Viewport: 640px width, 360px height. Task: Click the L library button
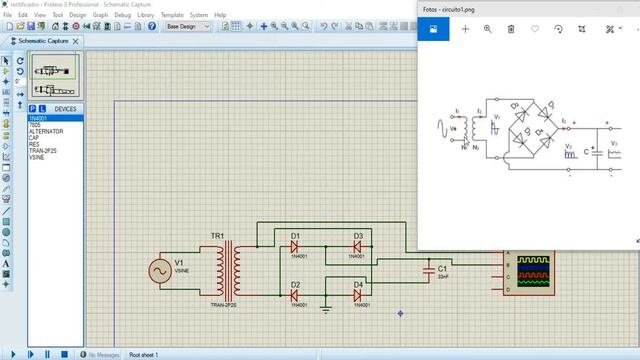click(42, 109)
